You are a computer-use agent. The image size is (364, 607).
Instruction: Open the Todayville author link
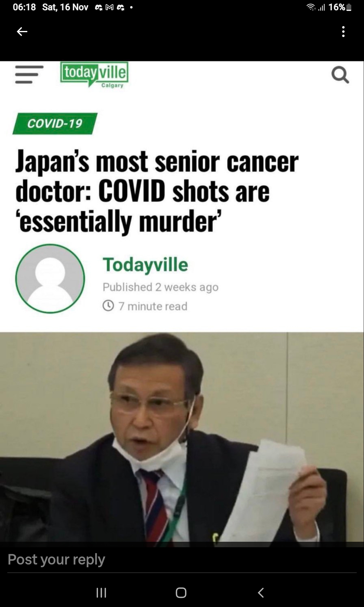145,265
